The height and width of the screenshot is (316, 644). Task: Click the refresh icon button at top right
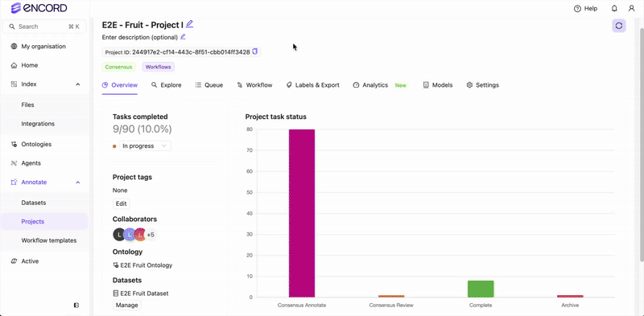(x=619, y=26)
